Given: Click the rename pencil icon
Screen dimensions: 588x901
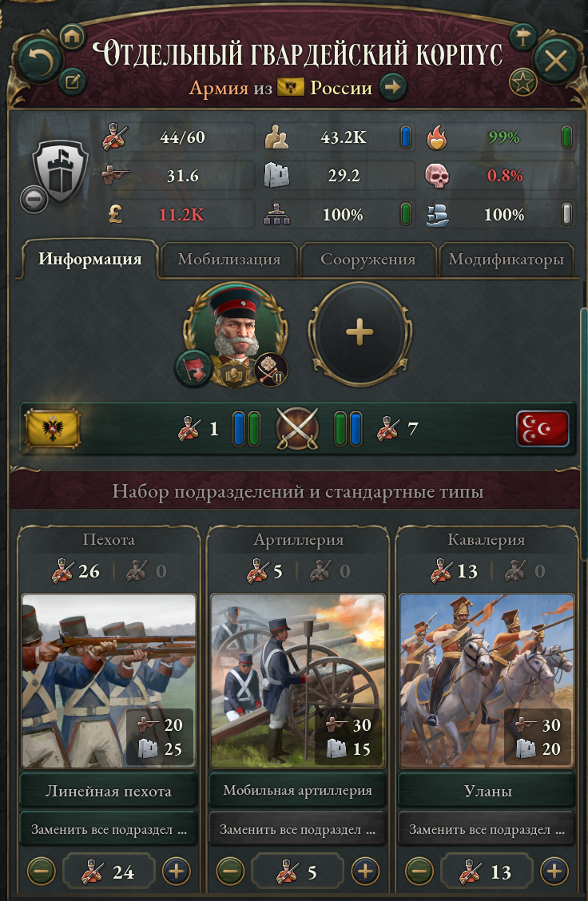Looking at the screenshot, I should (73, 81).
